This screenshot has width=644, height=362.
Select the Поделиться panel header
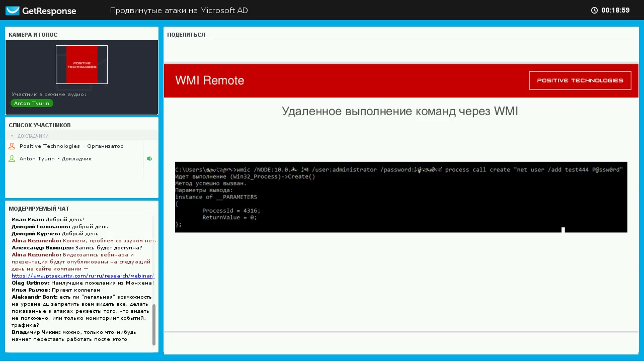(186, 35)
